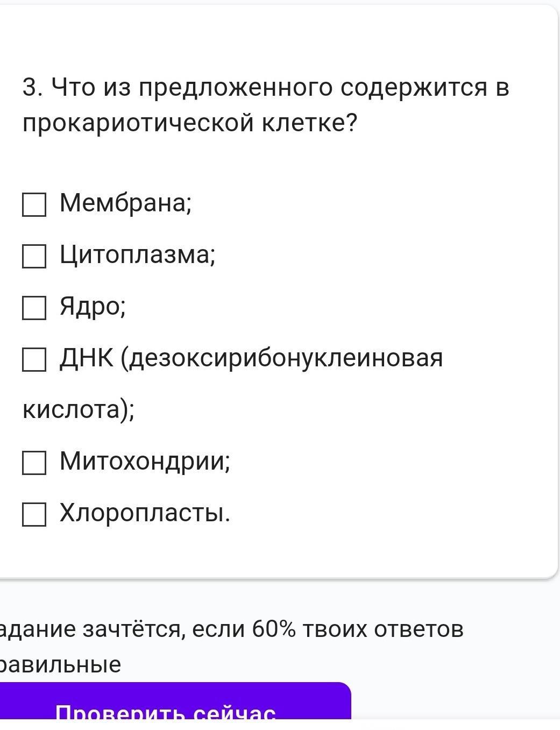
Task: Click the "твоих ответов" note text
Action: pyautogui.click(x=383, y=628)
